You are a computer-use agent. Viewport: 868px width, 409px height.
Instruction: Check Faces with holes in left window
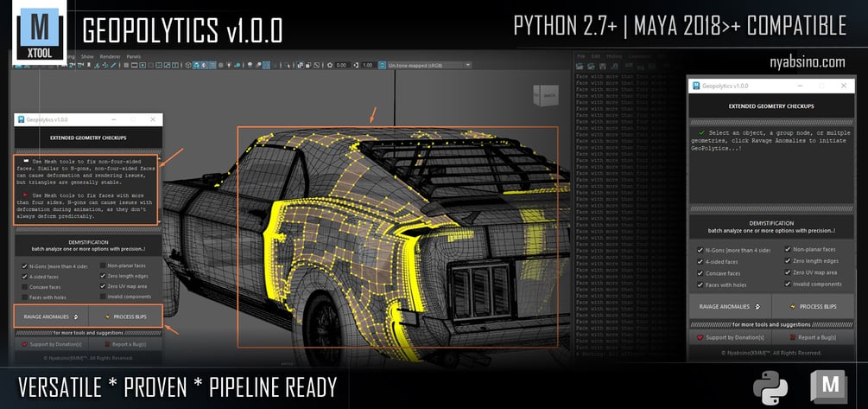(24, 297)
